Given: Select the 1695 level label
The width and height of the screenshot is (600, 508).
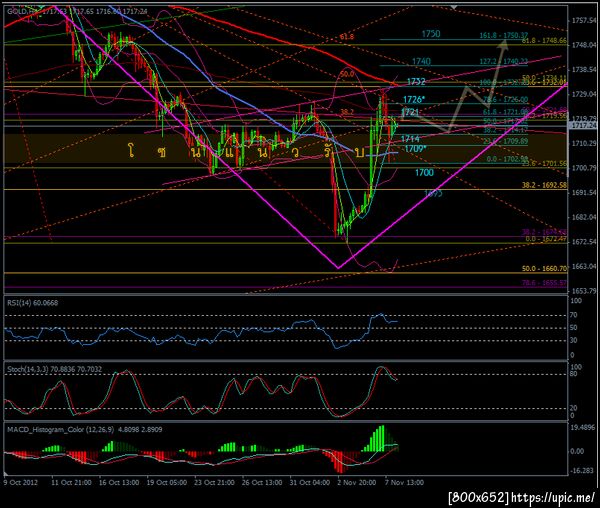Looking at the screenshot, I should click(434, 194).
